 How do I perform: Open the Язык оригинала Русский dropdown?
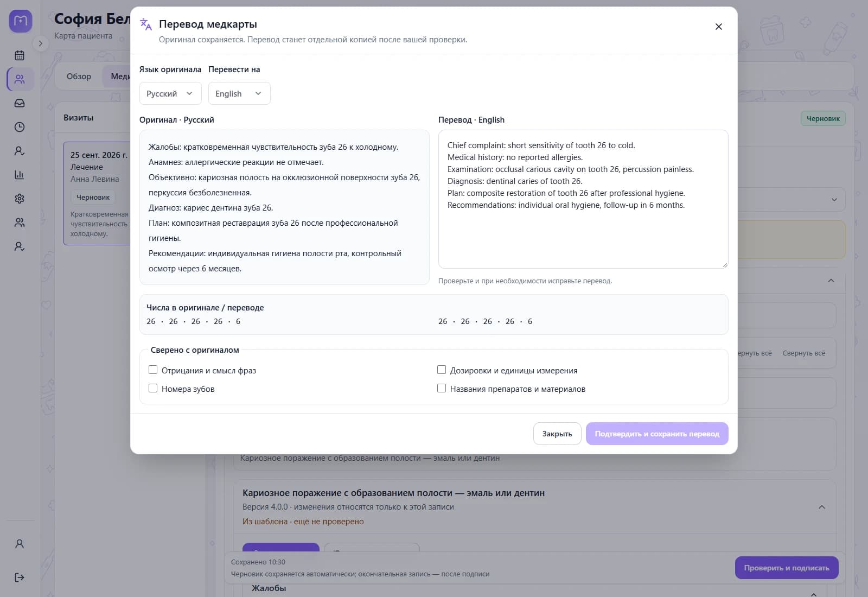(x=170, y=93)
